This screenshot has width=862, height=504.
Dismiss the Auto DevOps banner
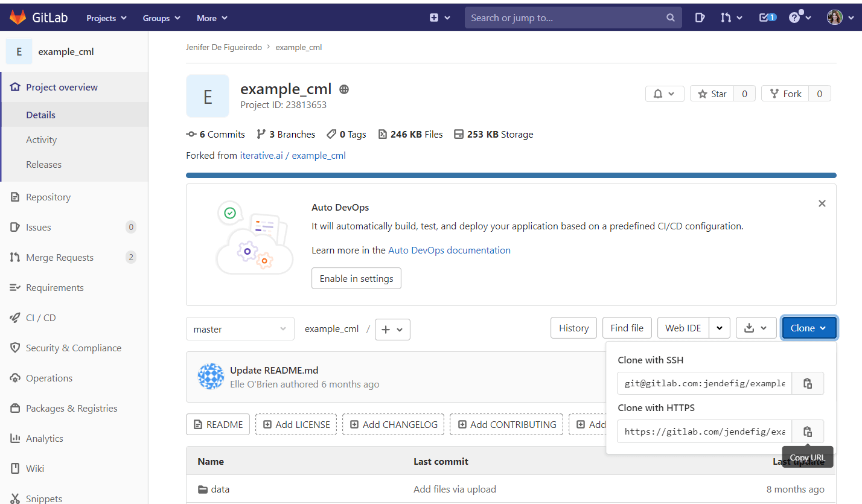(x=822, y=203)
